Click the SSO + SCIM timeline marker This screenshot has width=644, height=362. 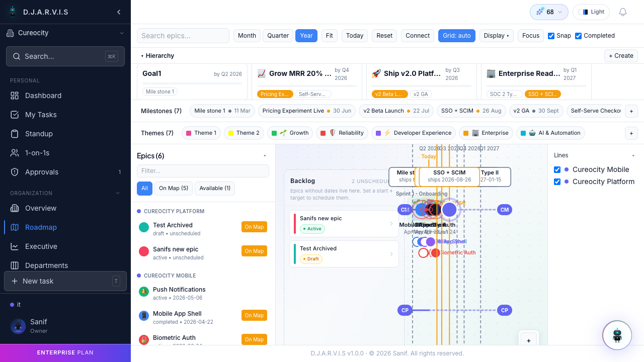tap(449, 176)
